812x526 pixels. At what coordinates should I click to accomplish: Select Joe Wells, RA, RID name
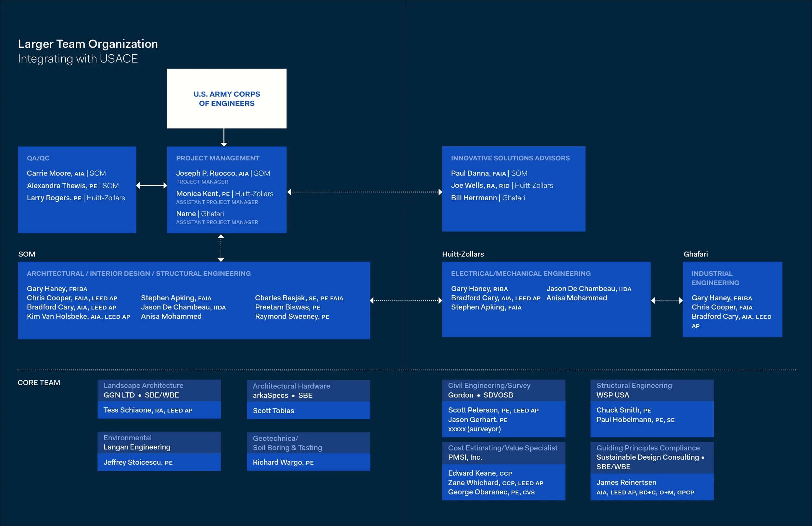tap(480, 186)
